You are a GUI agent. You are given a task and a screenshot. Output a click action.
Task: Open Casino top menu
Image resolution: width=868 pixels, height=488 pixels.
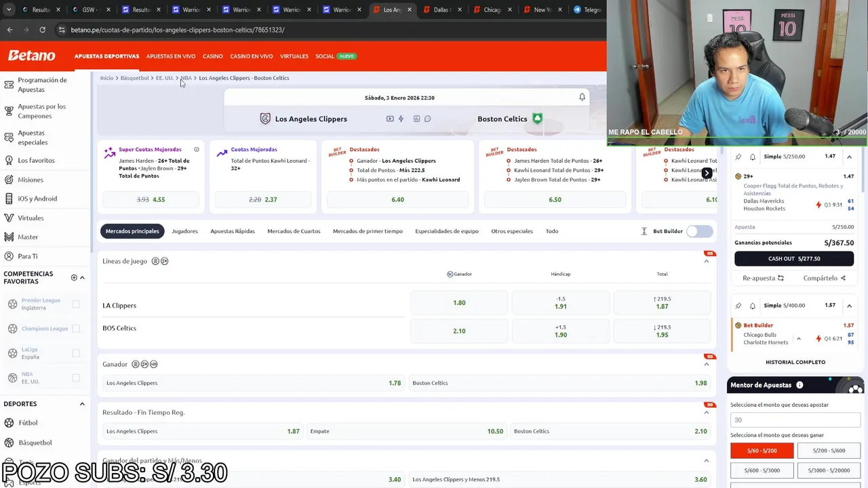(x=213, y=56)
